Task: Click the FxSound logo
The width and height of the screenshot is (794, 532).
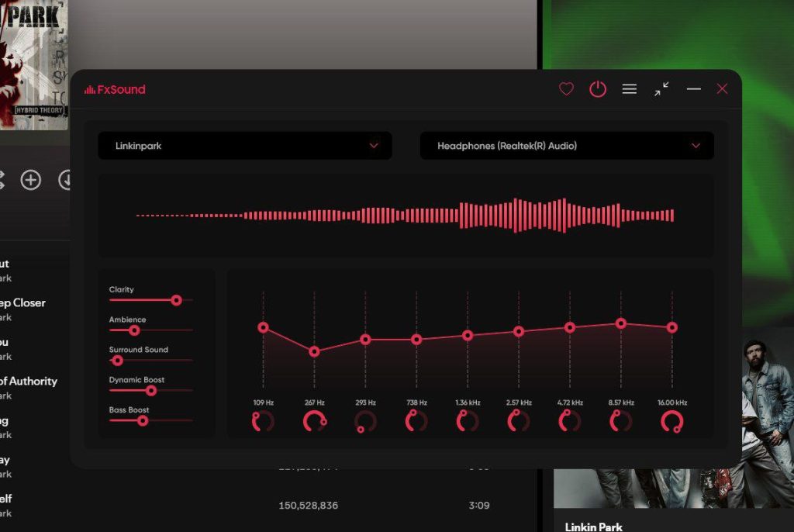Action: click(115, 89)
